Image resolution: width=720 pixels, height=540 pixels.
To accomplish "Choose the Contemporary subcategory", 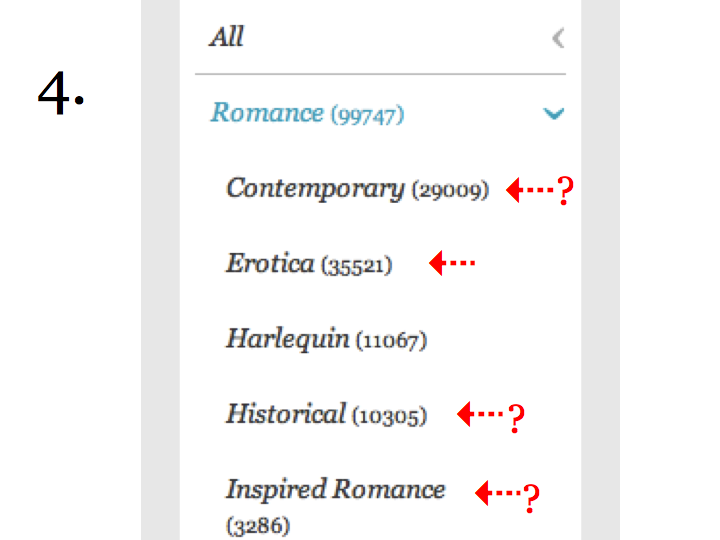I will (x=357, y=189).
